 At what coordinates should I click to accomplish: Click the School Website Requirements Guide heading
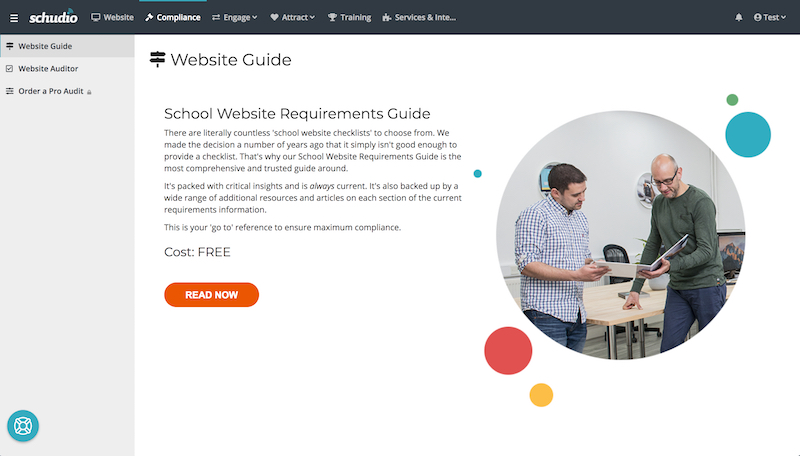(x=297, y=113)
